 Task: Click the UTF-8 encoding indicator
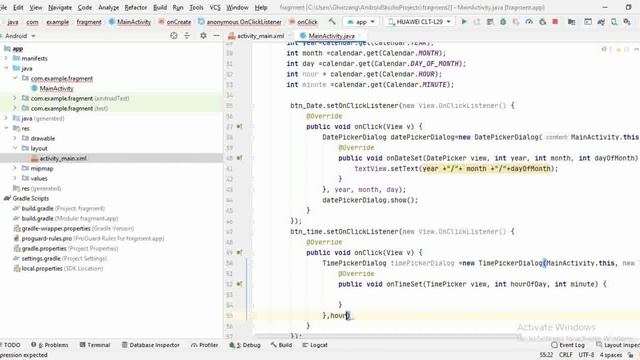point(586,355)
